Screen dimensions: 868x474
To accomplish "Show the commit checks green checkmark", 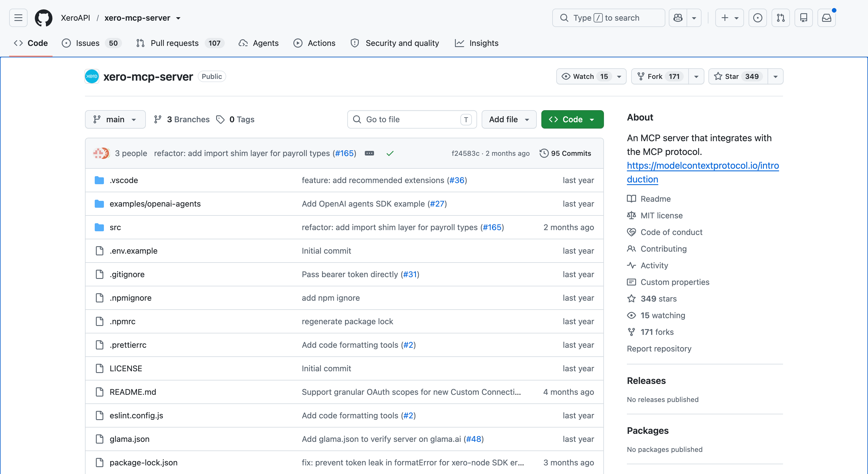I will (390, 153).
